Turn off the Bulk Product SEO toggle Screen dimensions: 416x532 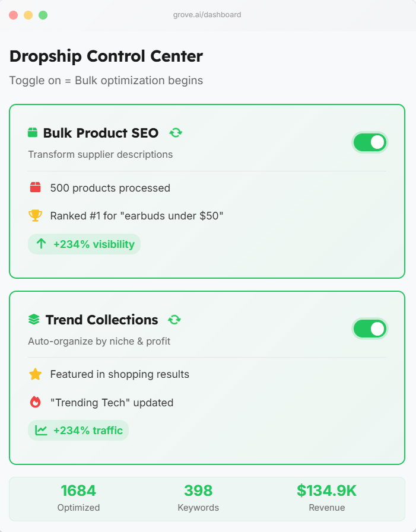(x=370, y=142)
